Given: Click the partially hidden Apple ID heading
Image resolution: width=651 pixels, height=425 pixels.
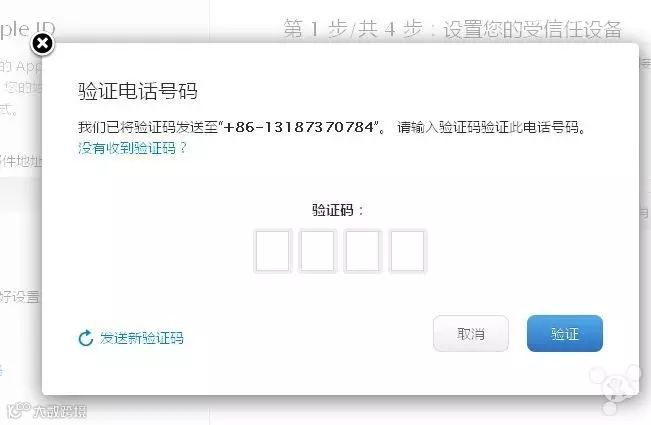Looking at the screenshot, I should coord(27,30).
